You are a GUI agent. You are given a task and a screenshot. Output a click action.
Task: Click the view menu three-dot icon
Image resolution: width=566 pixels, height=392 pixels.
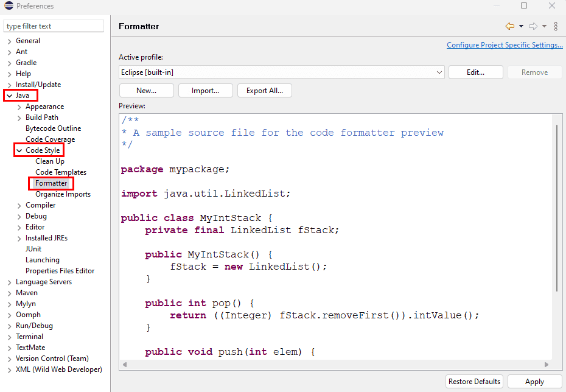pyautogui.click(x=556, y=26)
